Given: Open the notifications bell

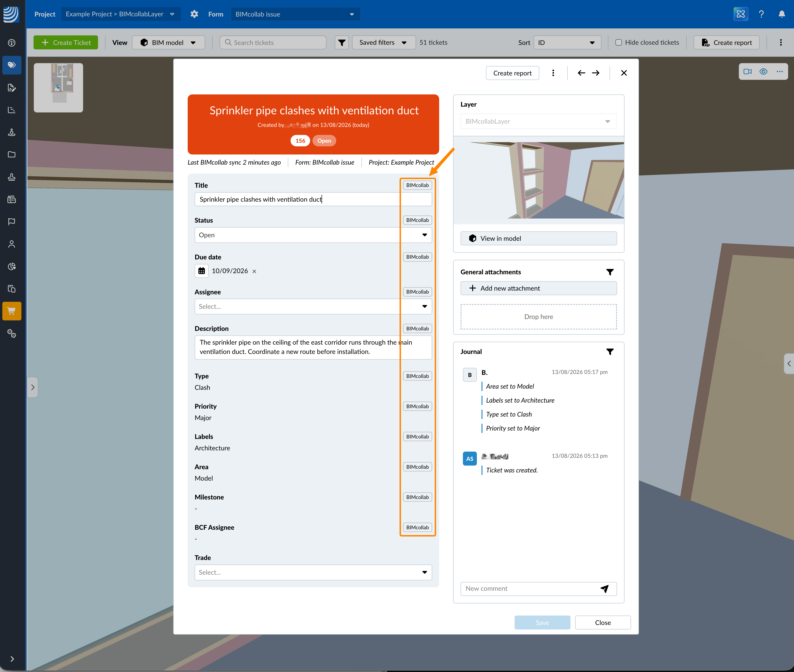Looking at the screenshot, I should (782, 14).
